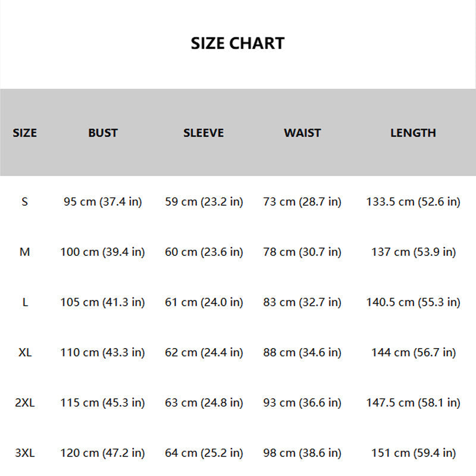The height and width of the screenshot is (476, 476).
Task: Select the 3XL size row label
Action: click(24, 453)
